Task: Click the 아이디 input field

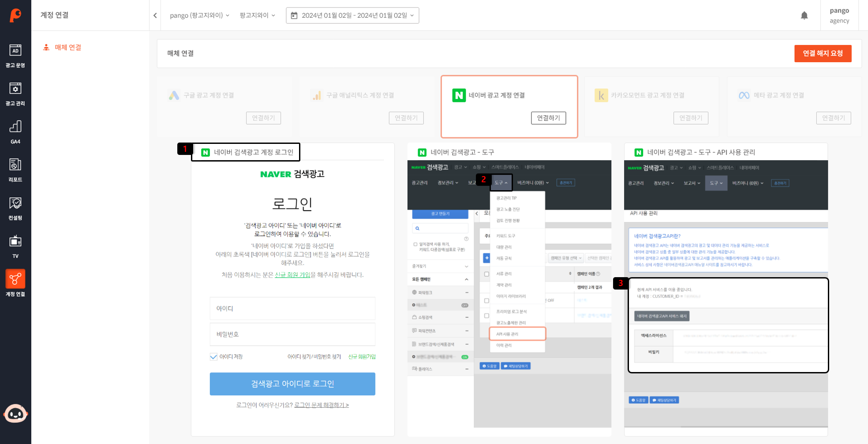Action: [x=292, y=309]
